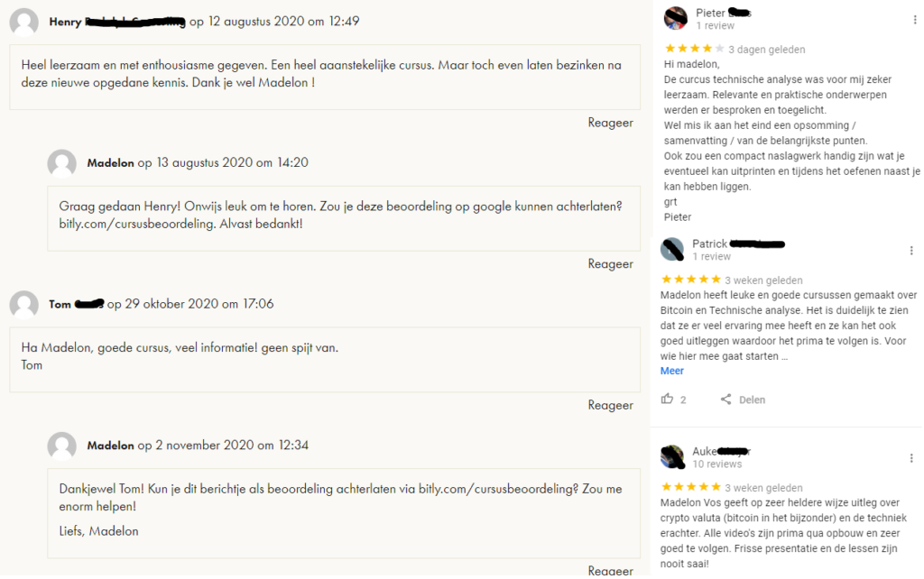Open three-dot menu on Auke's review
924x579 pixels.
coord(916,457)
